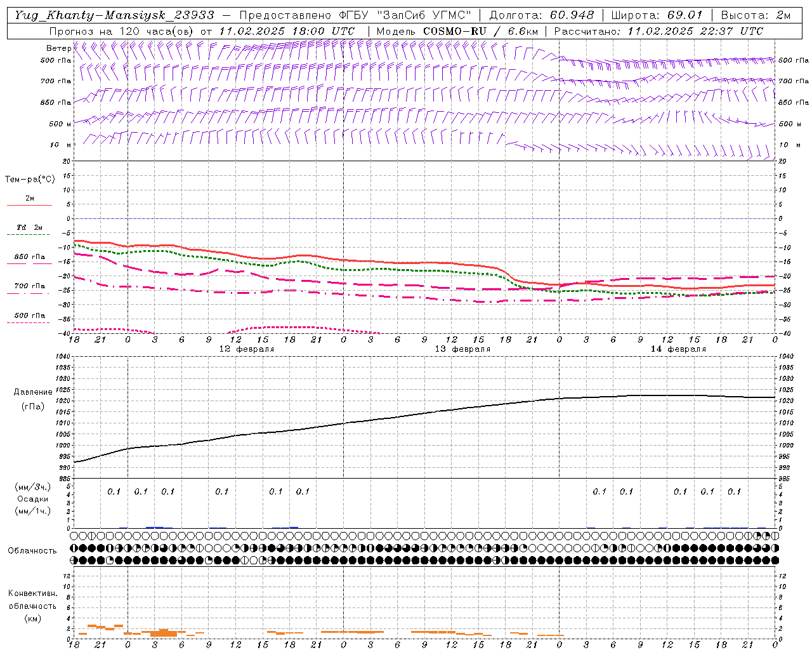
Task: Click the (мм/3ч.) units label
Action: pos(33,487)
